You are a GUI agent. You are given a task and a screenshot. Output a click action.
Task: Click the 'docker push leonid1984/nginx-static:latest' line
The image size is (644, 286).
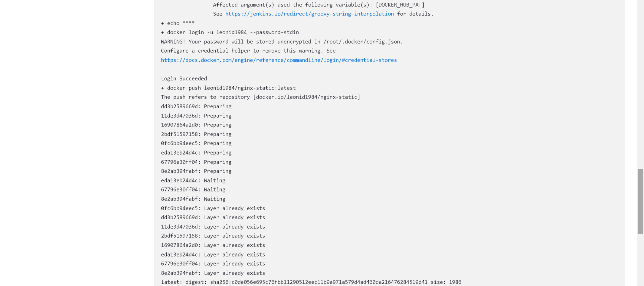(228, 88)
